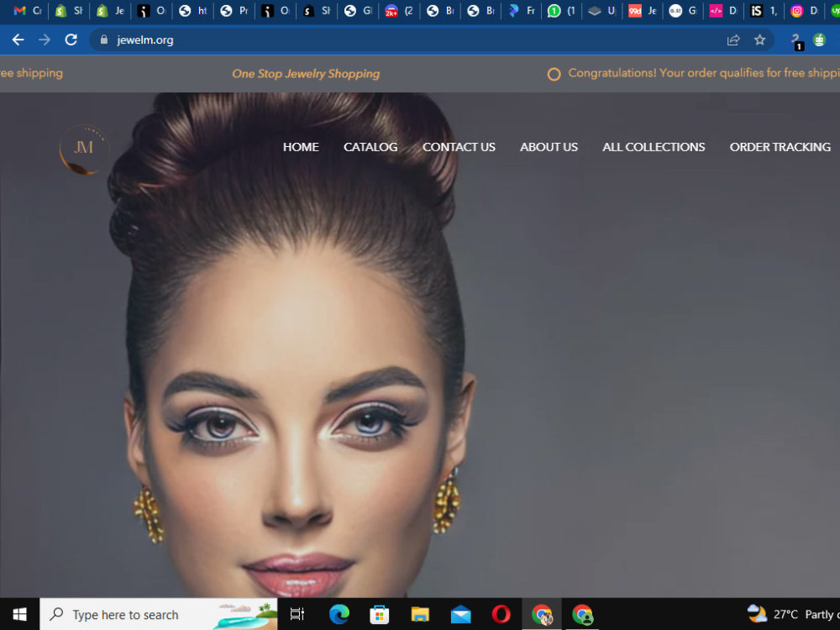Open the ABOUT US page

[549, 147]
